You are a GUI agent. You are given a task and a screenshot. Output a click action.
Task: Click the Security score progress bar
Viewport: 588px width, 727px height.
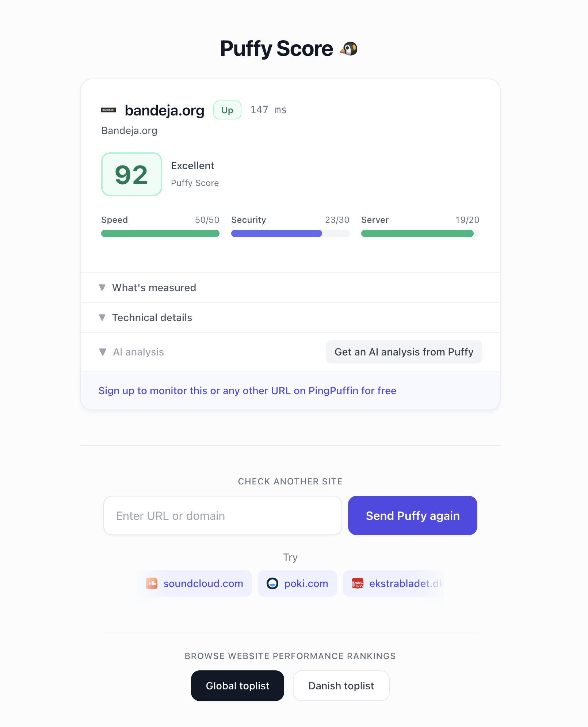click(x=290, y=233)
